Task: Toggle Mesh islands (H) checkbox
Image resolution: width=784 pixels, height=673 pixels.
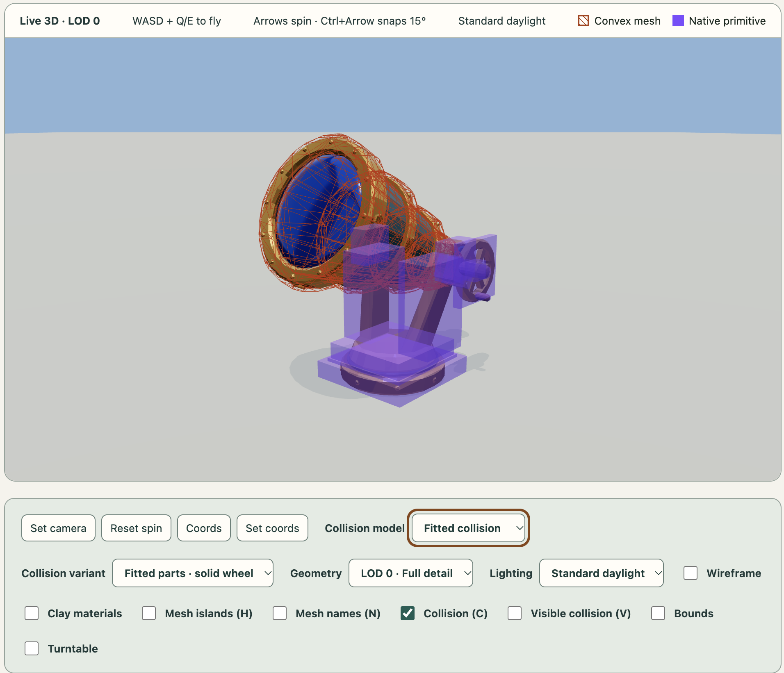Action: pyautogui.click(x=149, y=613)
